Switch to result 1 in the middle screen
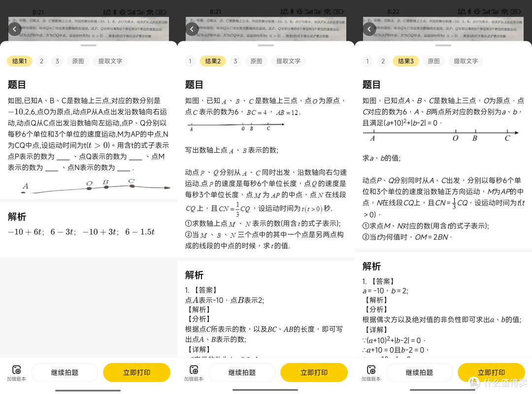Screen dimensions: 532x394 190,61
